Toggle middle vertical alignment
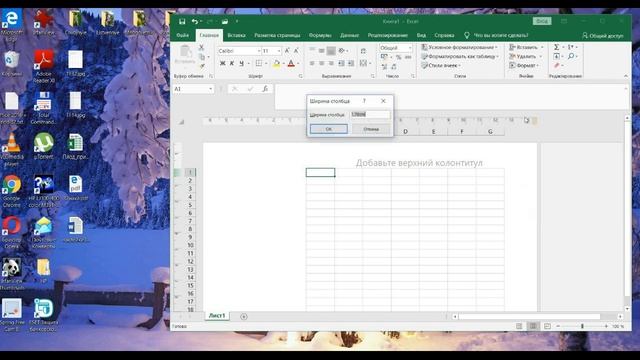The image size is (640, 360). 322,51
